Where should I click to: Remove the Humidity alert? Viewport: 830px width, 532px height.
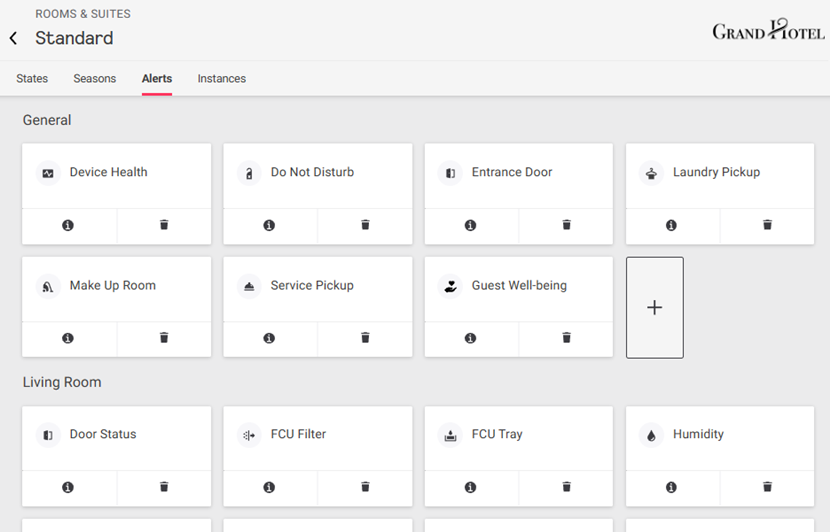pos(767,487)
